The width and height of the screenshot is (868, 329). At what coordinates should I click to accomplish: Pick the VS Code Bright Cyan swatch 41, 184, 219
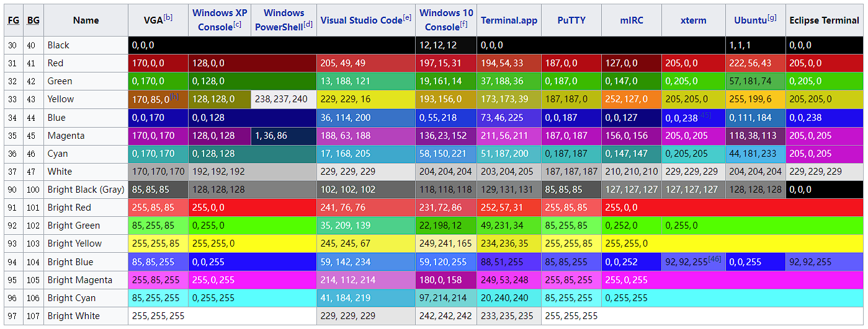tap(366, 298)
